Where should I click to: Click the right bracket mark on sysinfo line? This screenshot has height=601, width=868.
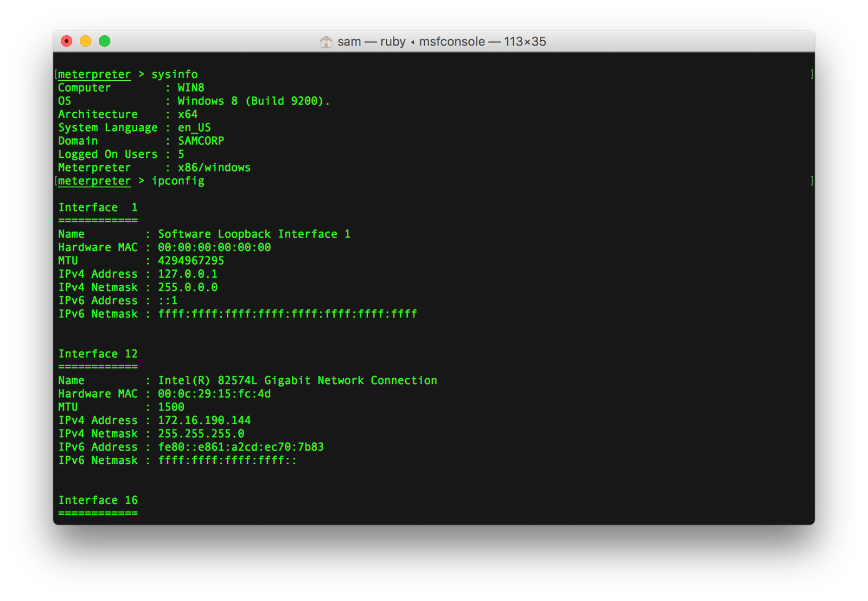(x=812, y=74)
